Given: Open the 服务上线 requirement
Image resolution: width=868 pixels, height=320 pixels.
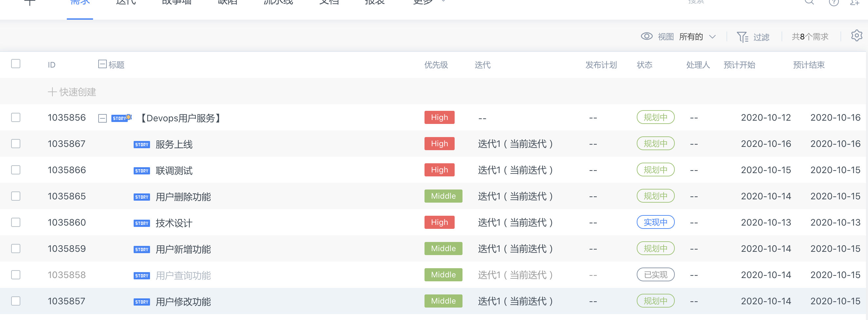Looking at the screenshot, I should pyautogui.click(x=174, y=144).
